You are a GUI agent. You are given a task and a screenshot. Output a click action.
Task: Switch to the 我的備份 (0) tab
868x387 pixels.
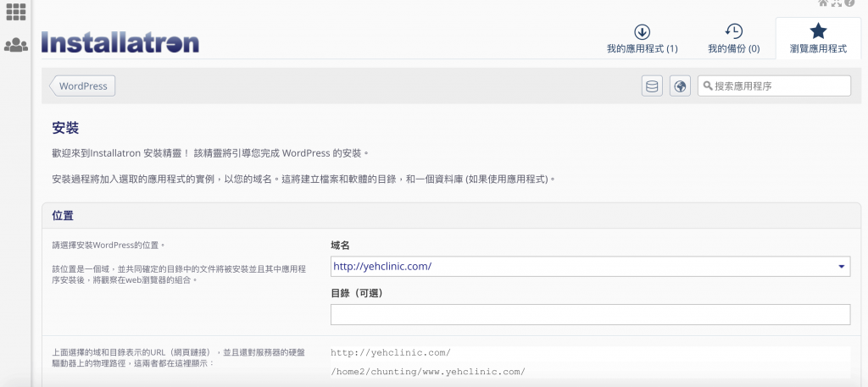[x=733, y=39]
